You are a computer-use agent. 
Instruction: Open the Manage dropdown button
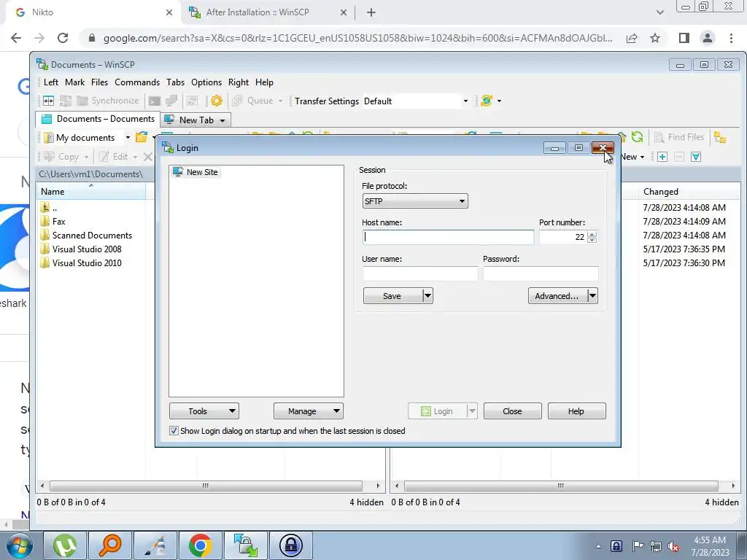(309, 411)
